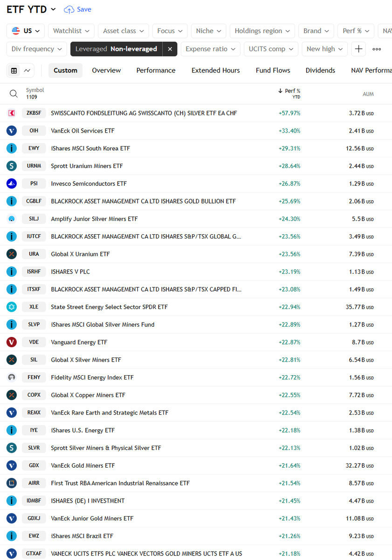Image resolution: width=392 pixels, height=560 pixels.
Task: Expand the Asset class filter
Action: (x=124, y=31)
